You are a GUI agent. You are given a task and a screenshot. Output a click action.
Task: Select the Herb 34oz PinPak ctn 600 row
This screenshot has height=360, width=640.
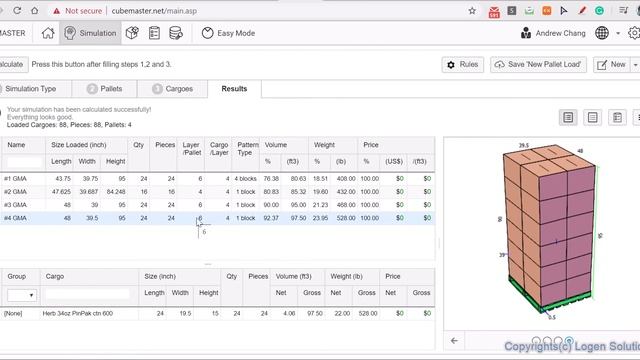pyautogui.click(x=217, y=313)
